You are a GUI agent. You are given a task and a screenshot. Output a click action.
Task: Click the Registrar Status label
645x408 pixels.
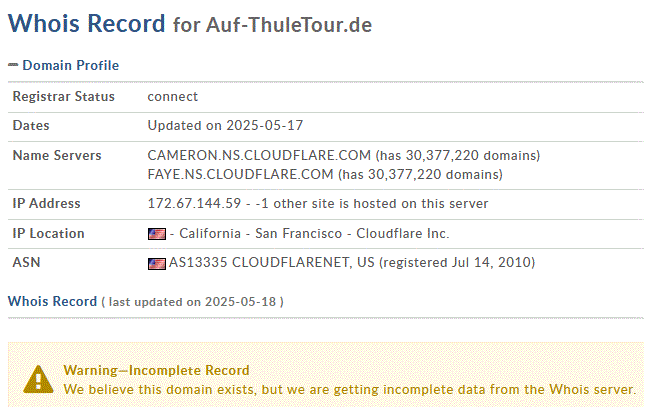(64, 96)
